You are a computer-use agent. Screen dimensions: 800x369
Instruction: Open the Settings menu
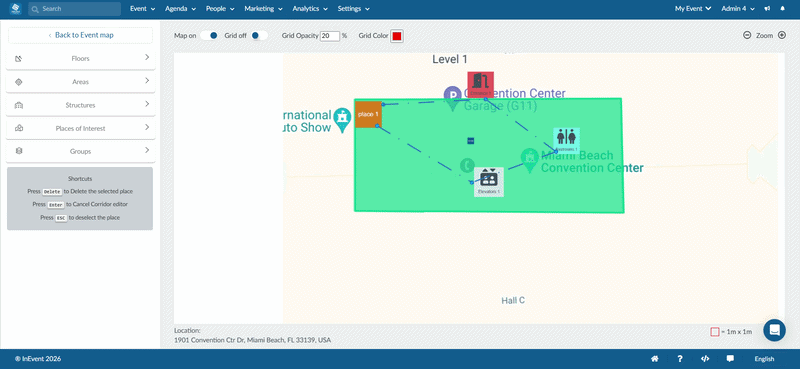354,9
